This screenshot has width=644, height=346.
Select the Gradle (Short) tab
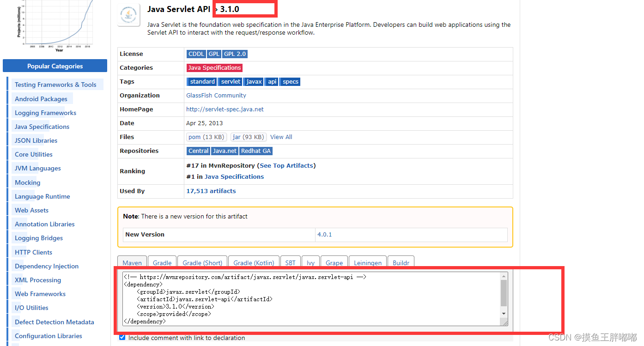202,262
